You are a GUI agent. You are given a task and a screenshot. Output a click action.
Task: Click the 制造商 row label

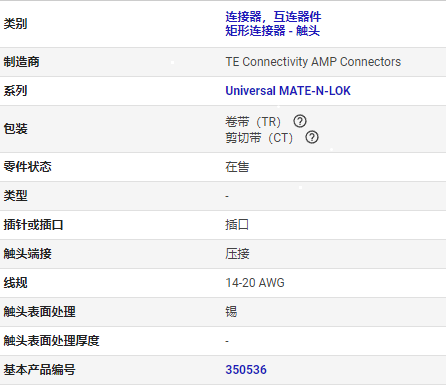(x=21, y=62)
